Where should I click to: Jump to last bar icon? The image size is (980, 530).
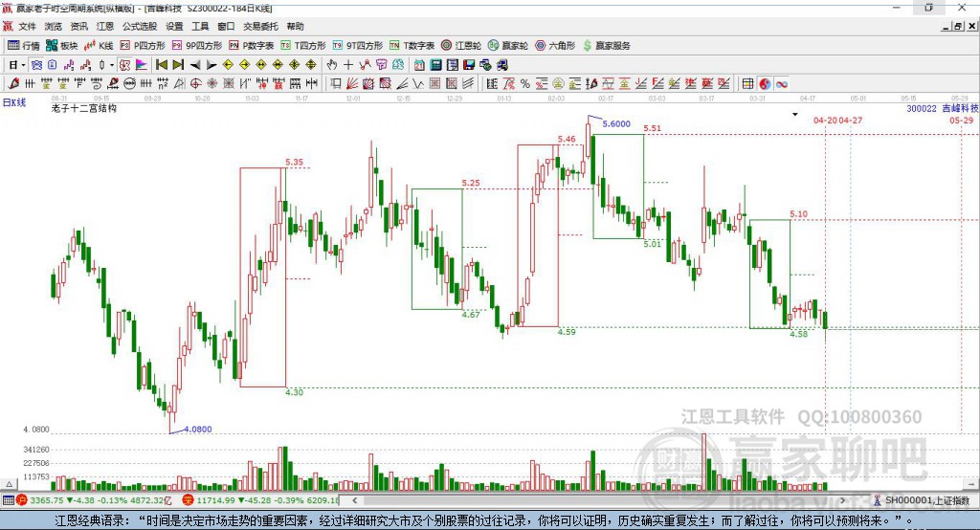[178, 65]
